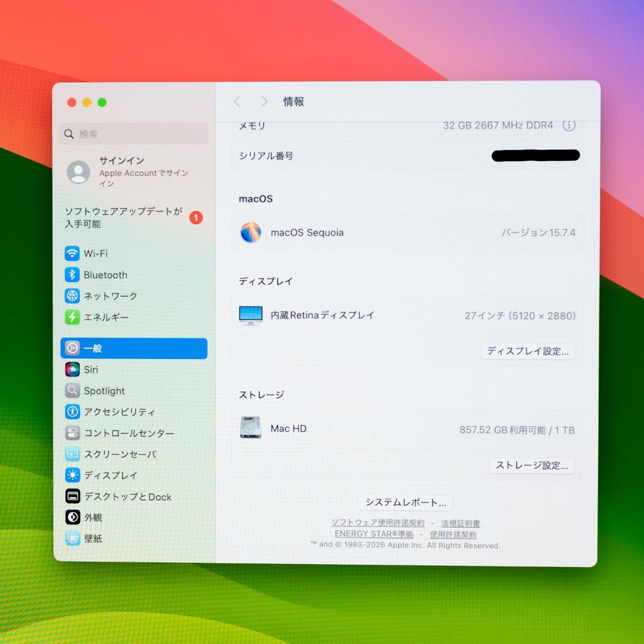
Task: Open アクセシビリティ (Accessibility) settings icon
Action: click(72, 412)
